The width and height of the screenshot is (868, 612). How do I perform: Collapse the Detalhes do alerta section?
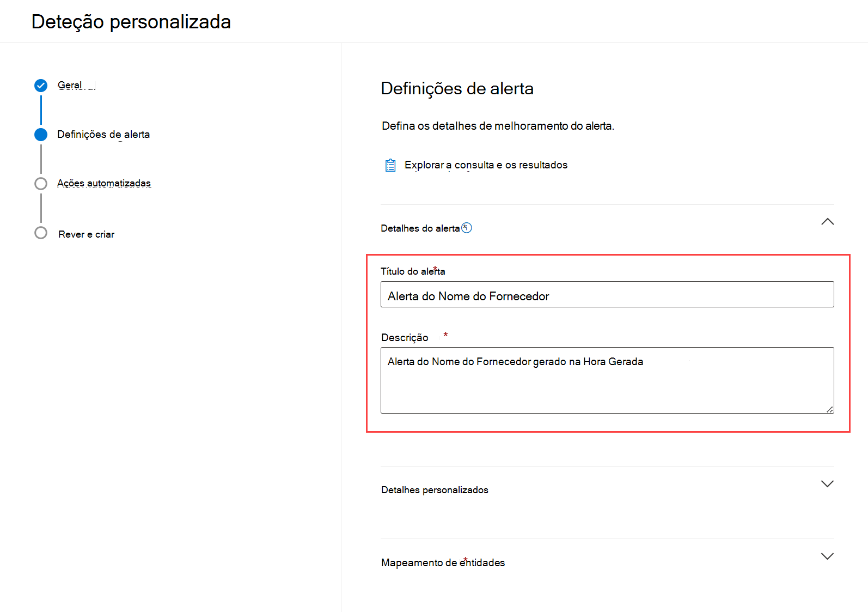click(827, 222)
